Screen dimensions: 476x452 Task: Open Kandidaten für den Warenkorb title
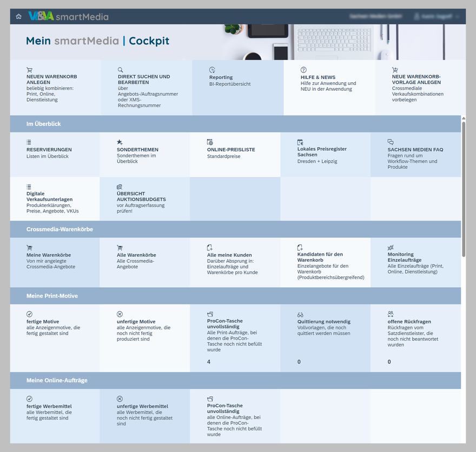320,257
